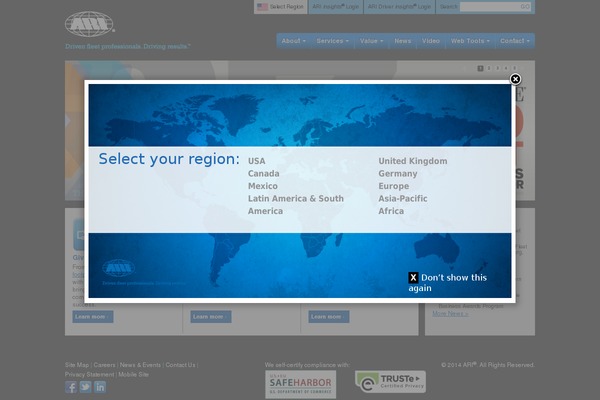Select the Mexico region link

262,186
